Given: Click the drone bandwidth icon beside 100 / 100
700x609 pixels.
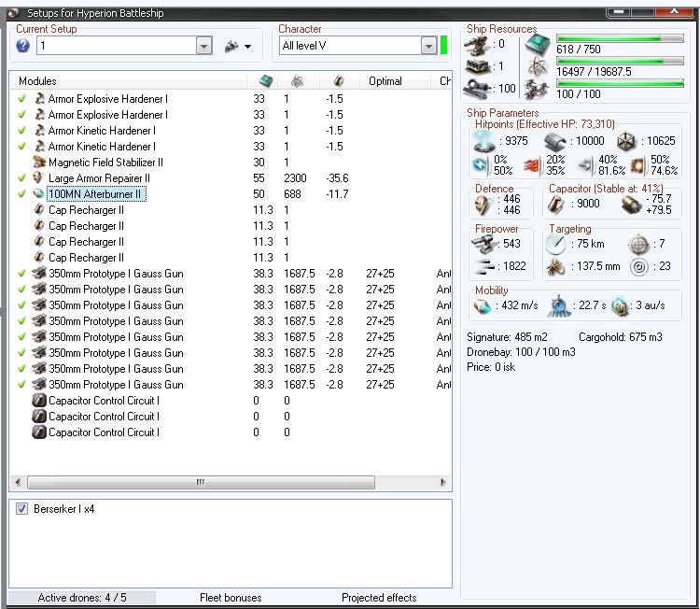Looking at the screenshot, I should [537, 90].
